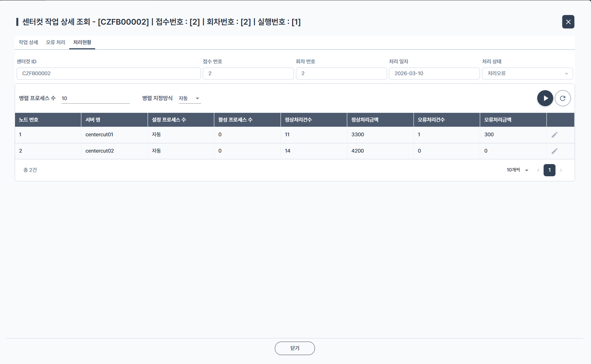The width and height of the screenshot is (591, 364).
Task: Select the 처리현황 tab
Action: click(x=82, y=42)
